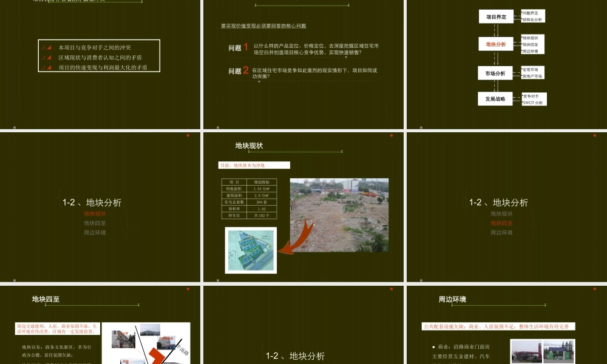Click the red 地块分析 flowchart box
The height and width of the screenshot is (364, 607).
tap(496, 44)
